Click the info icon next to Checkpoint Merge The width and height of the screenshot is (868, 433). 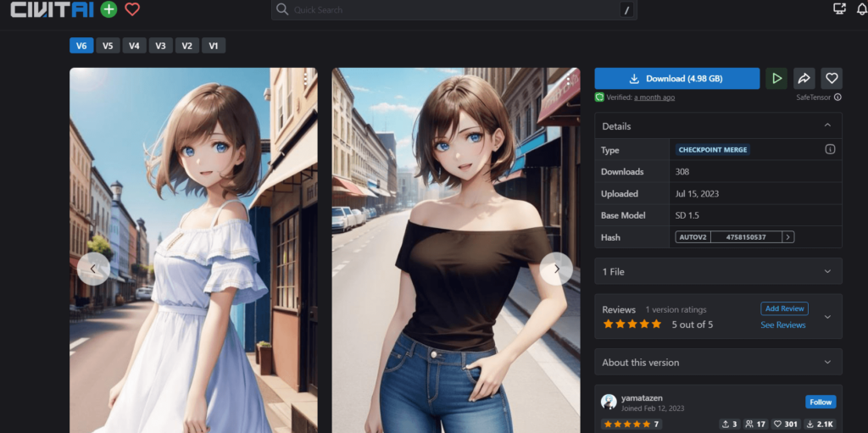(x=830, y=149)
